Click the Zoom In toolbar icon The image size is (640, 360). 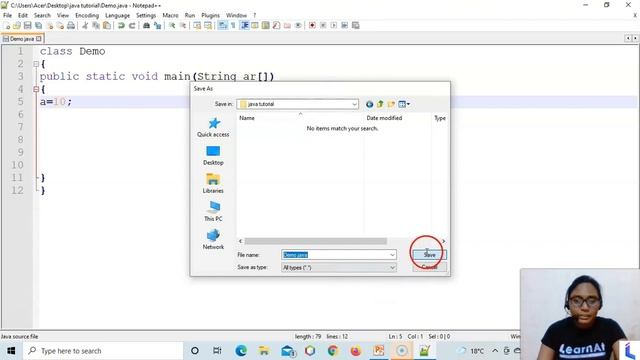click(172, 25)
